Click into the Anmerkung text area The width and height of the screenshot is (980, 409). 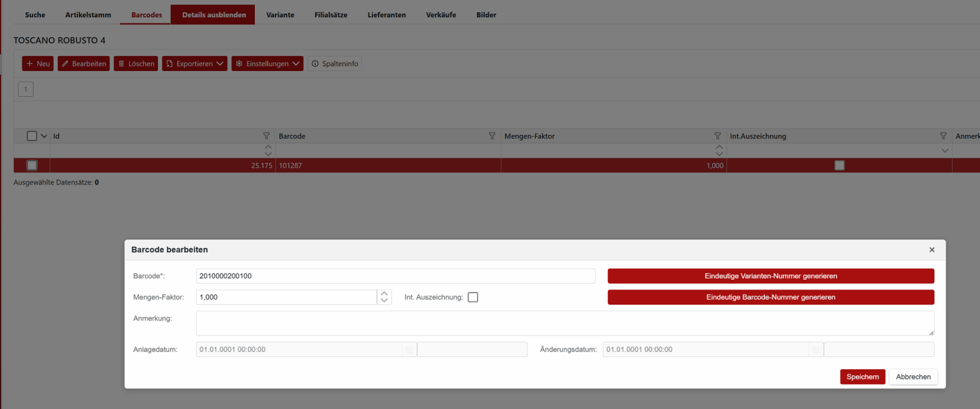click(x=563, y=323)
